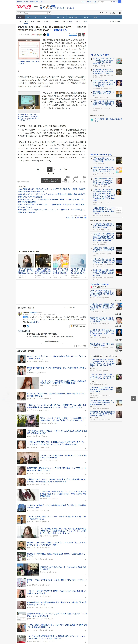Share article on X below headline
Viewport: 138px width, 644px height.
pyautogui.click(x=45, y=35)
